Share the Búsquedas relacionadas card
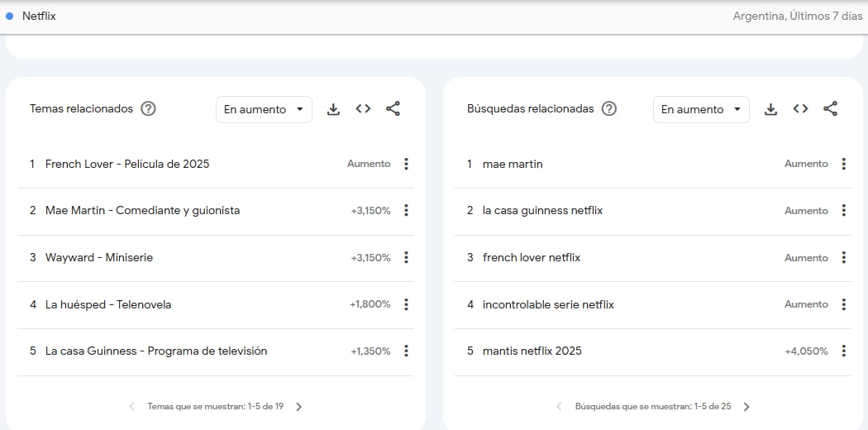 830,109
